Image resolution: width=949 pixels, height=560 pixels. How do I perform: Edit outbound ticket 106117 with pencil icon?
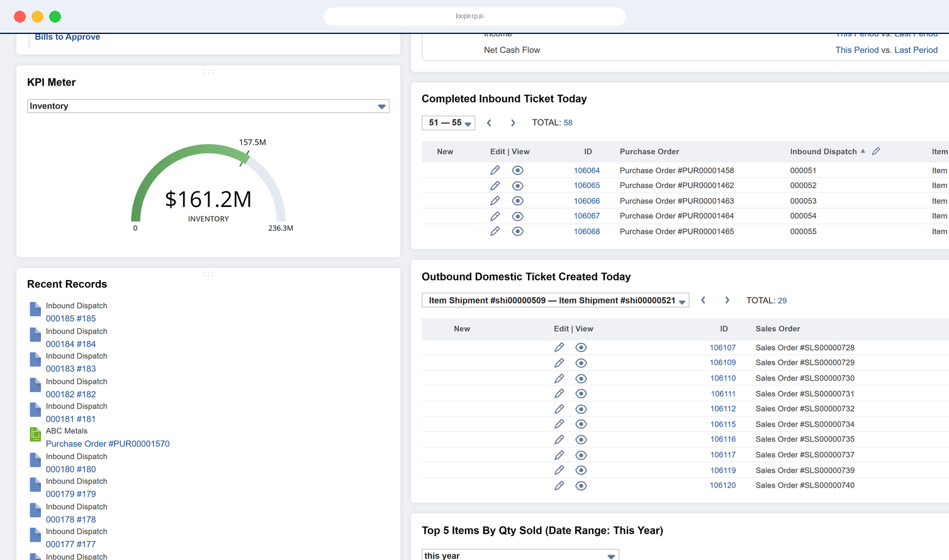coord(559,455)
